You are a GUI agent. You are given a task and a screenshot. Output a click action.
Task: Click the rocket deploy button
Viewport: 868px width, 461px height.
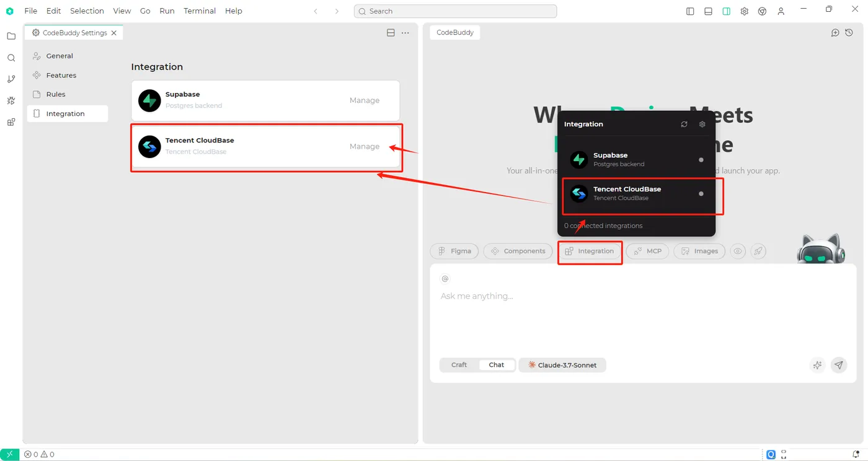pyautogui.click(x=758, y=251)
